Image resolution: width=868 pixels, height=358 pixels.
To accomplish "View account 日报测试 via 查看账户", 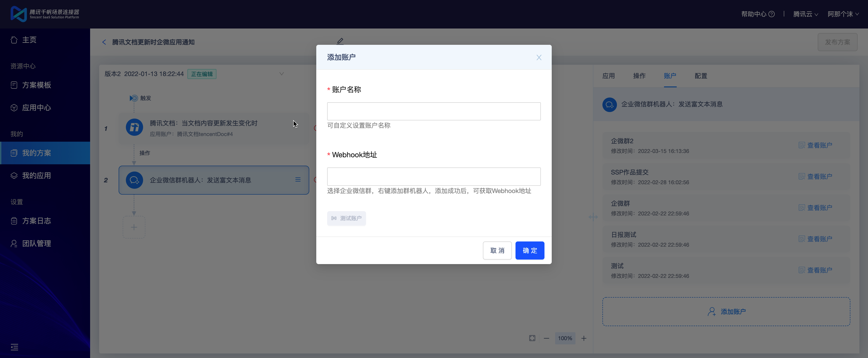I will pyautogui.click(x=815, y=239).
